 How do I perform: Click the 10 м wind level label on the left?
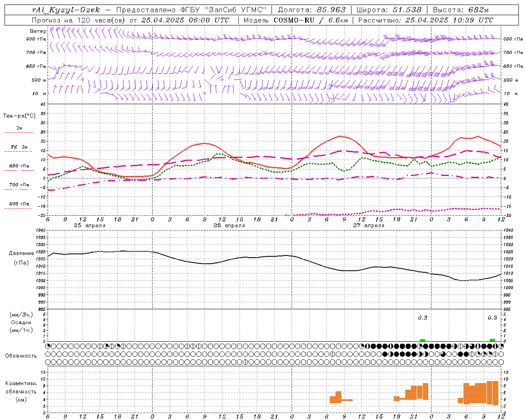pos(39,94)
